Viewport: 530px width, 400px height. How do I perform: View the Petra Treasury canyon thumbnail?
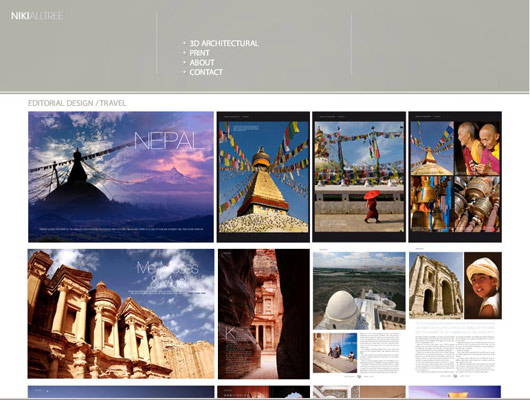coord(264,314)
